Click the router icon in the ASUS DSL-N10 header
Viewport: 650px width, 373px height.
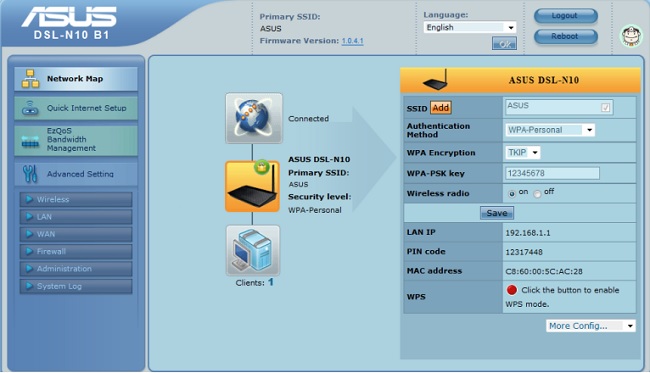[436, 80]
